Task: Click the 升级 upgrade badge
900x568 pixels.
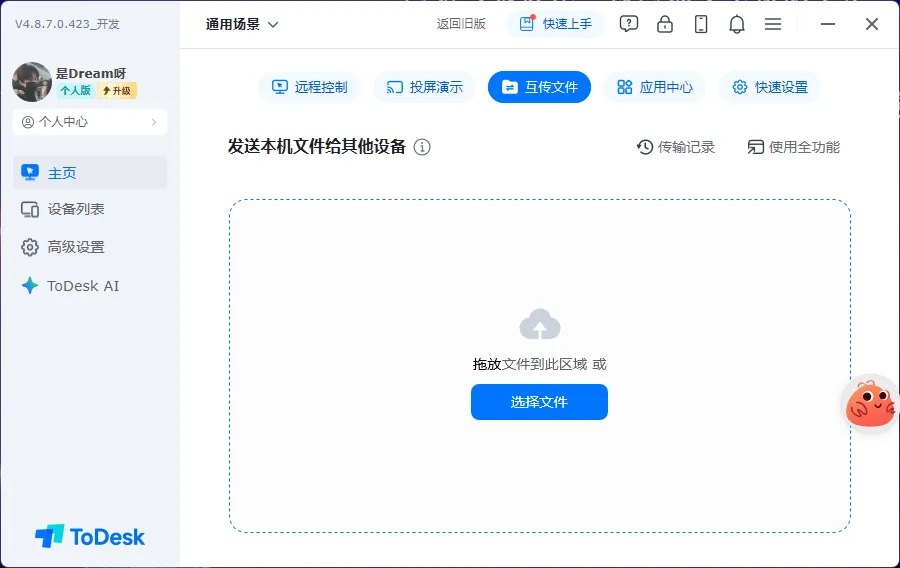Action: pos(117,91)
